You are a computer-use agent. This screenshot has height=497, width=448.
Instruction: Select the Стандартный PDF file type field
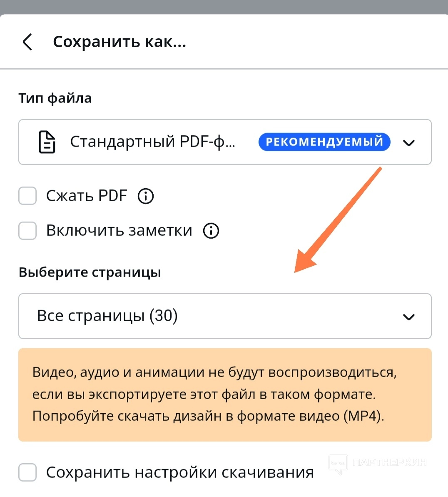tap(152, 142)
